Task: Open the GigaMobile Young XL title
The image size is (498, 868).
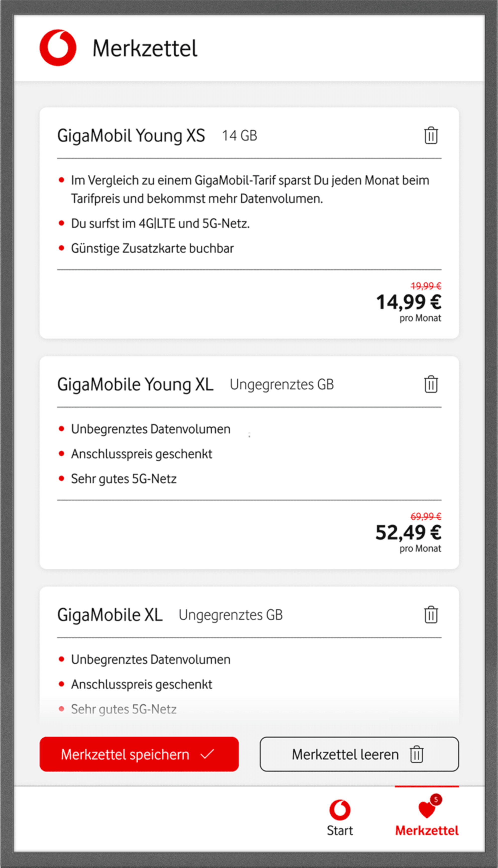Action: click(x=135, y=384)
